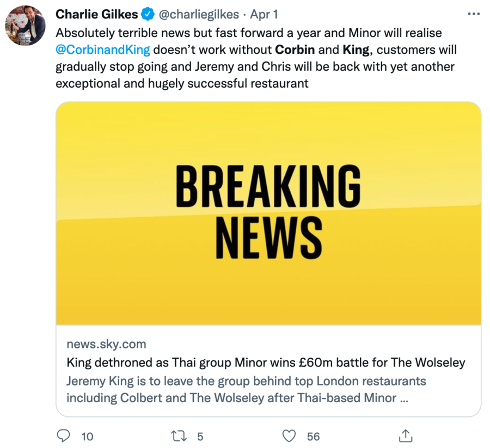Open Charlie Gilkes profile picture
490x448 pixels.
[x=25, y=26]
